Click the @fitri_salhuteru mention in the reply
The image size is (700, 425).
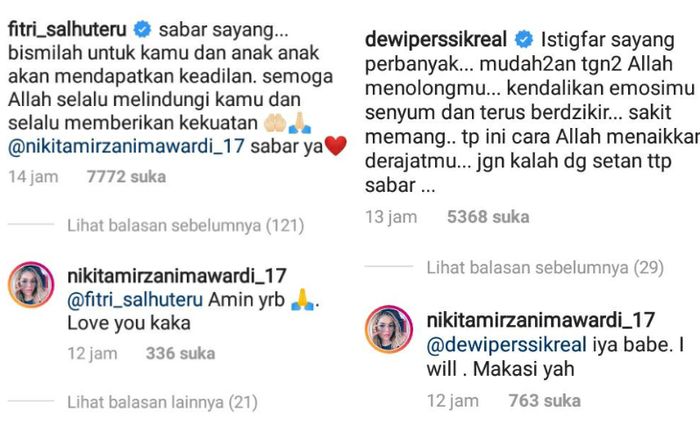tap(135, 300)
